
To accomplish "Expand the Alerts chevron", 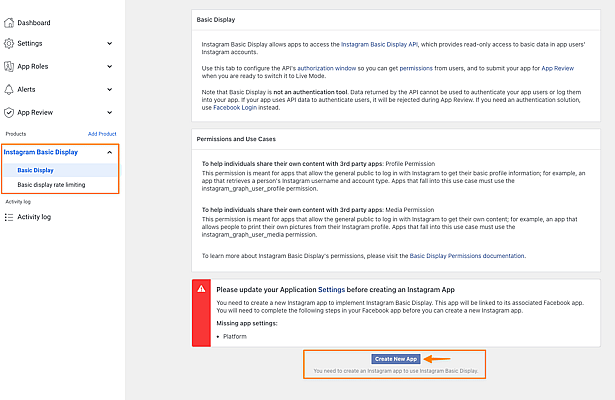I will tap(109, 89).
